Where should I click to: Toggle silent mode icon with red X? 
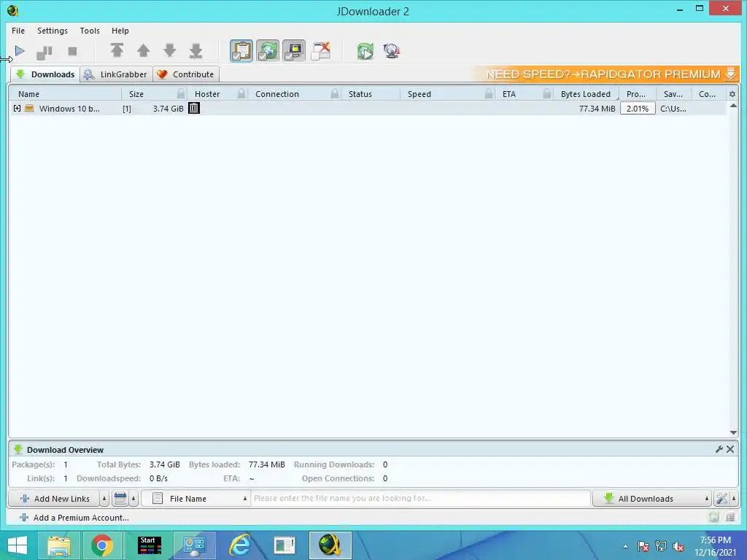(321, 51)
